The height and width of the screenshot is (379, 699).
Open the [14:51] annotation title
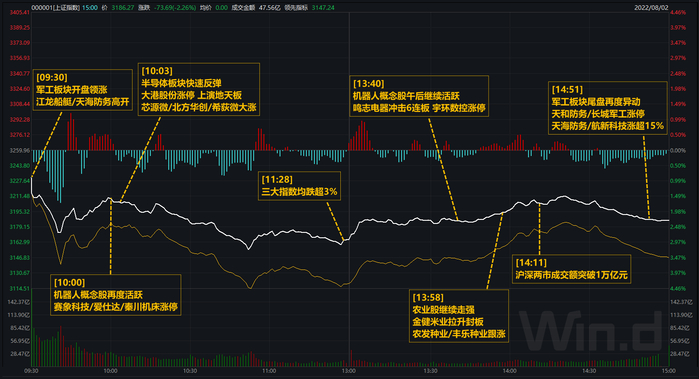(567, 90)
